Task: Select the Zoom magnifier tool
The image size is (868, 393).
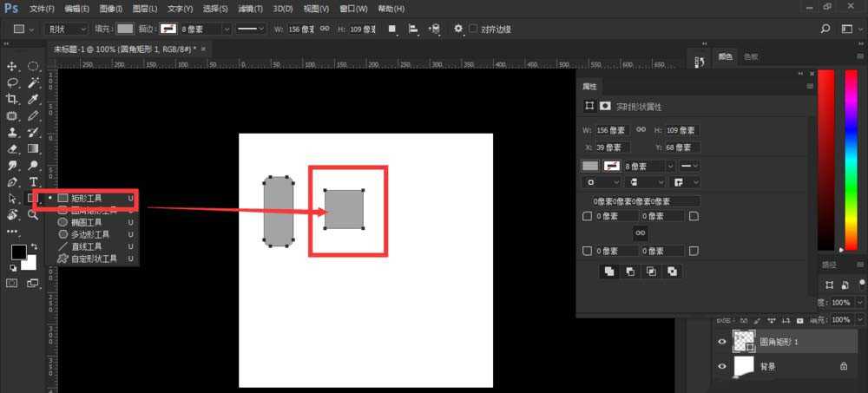Action: point(33,214)
